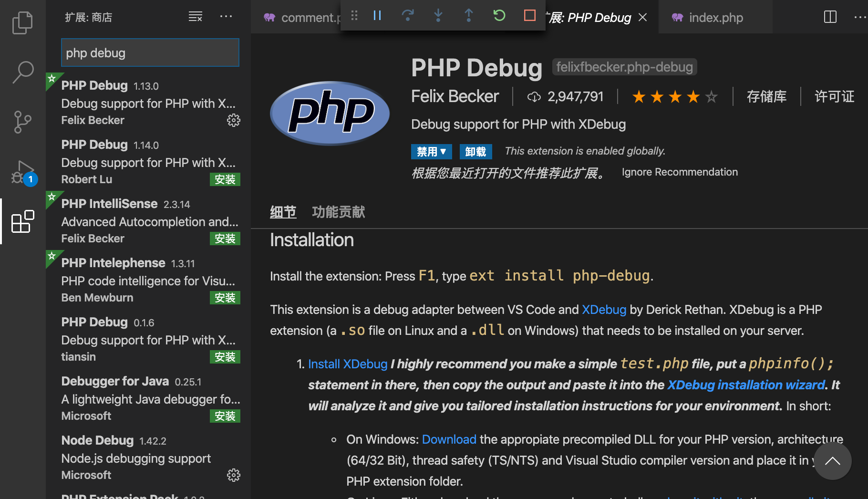This screenshot has height=499, width=868.
Task: Select Node Debug 1.42.2 list entry
Action: coord(148,457)
